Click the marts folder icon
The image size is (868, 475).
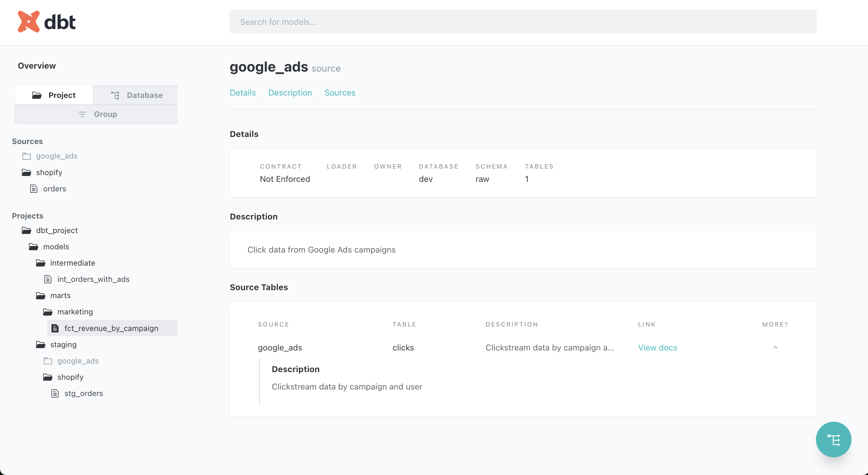click(41, 296)
